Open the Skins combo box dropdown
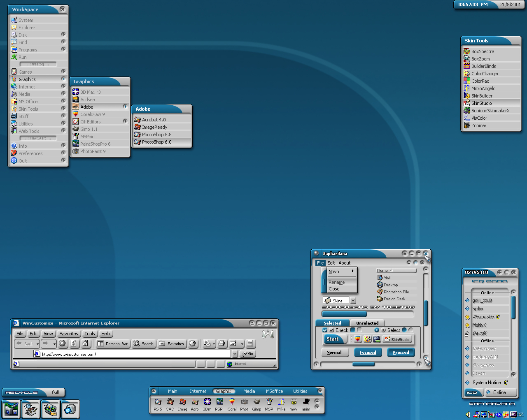The width and height of the screenshot is (527, 420). point(353,301)
